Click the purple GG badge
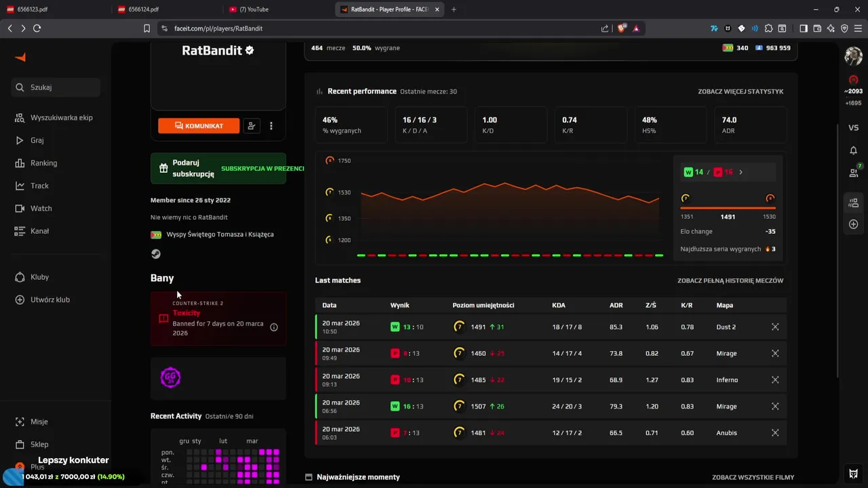Screen dimensions: 868x488 [170, 378]
